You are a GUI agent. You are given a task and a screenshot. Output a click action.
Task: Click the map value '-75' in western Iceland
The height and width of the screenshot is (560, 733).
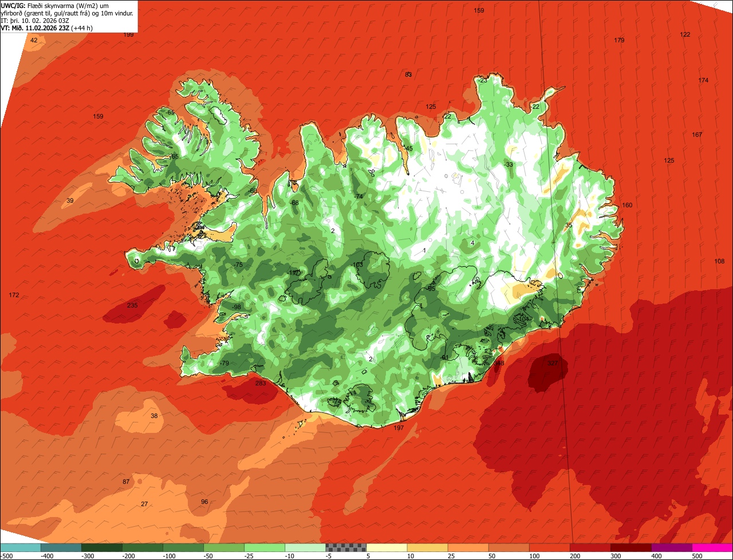pyautogui.click(x=238, y=265)
